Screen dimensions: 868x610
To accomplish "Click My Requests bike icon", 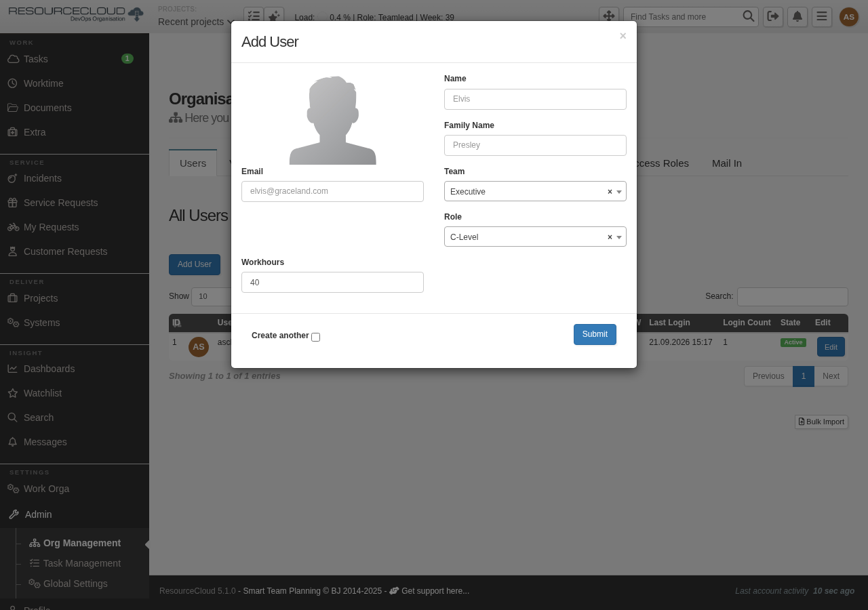I will tap(13, 227).
